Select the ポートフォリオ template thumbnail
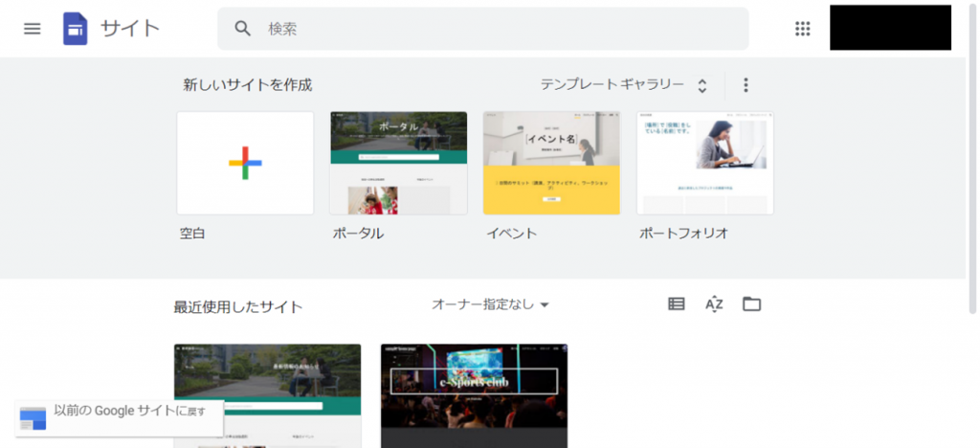 coord(705,163)
